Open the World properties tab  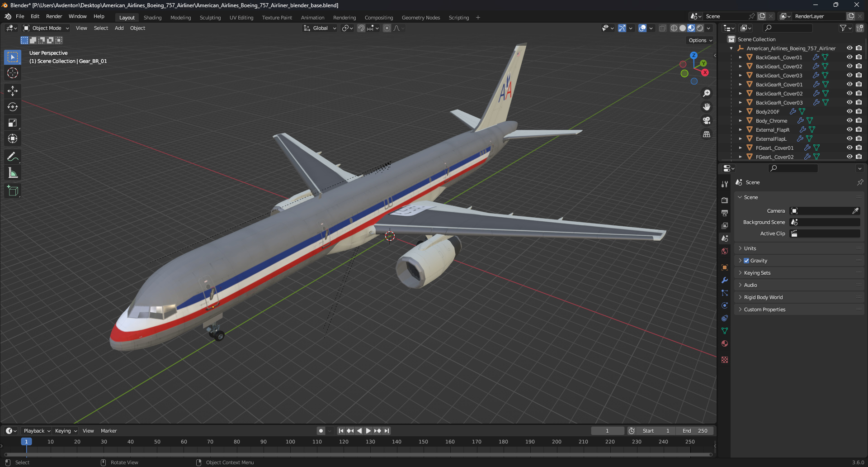coord(725,251)
